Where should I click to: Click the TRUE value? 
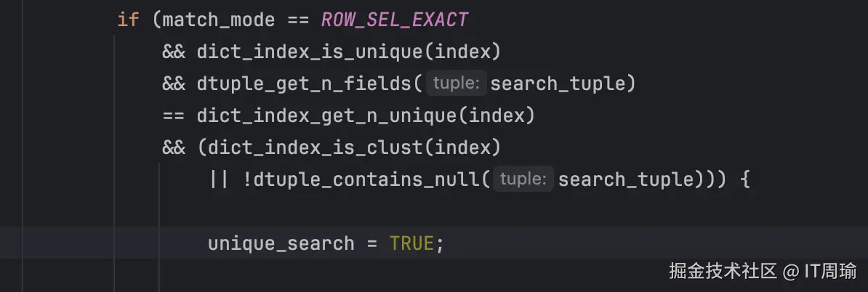(411, 243)
